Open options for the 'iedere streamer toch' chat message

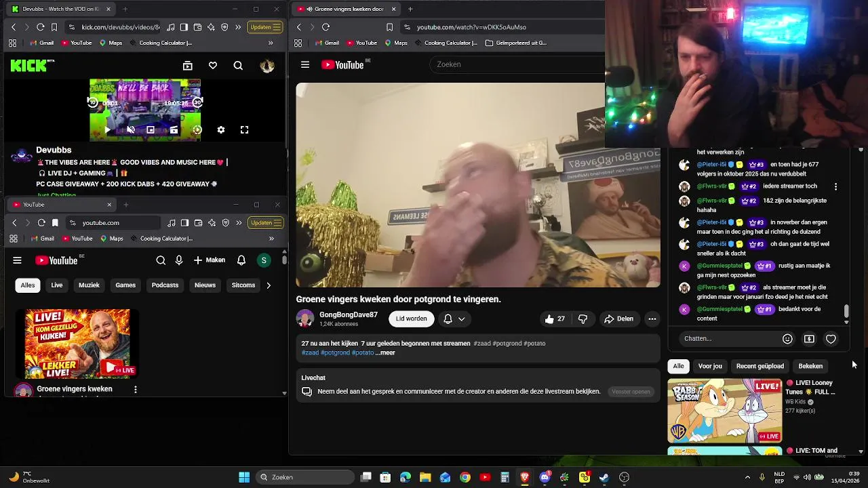[x=835, y=186]
